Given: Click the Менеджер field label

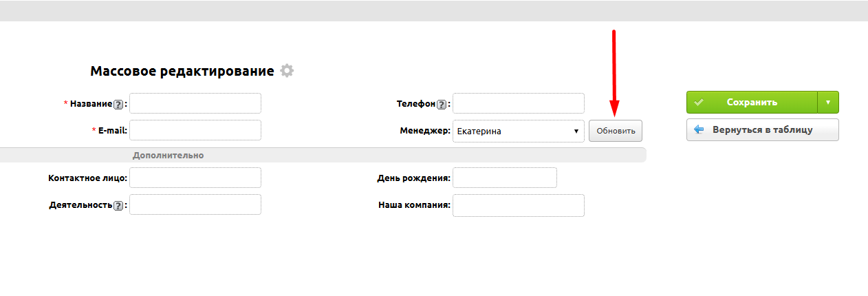Looking at the screenshot, I should point(424,130).
